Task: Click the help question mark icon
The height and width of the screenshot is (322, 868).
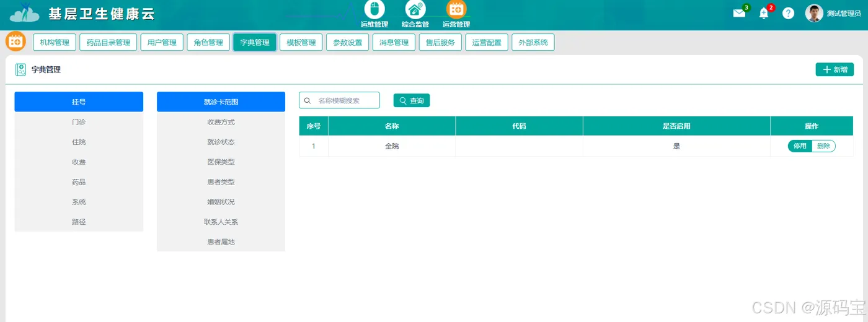Action: (788, 13)
